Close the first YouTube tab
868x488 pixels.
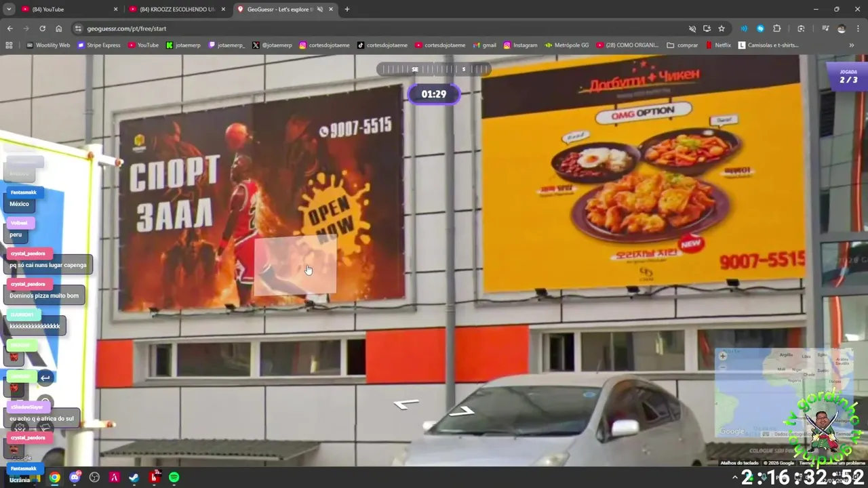[115, 9]
